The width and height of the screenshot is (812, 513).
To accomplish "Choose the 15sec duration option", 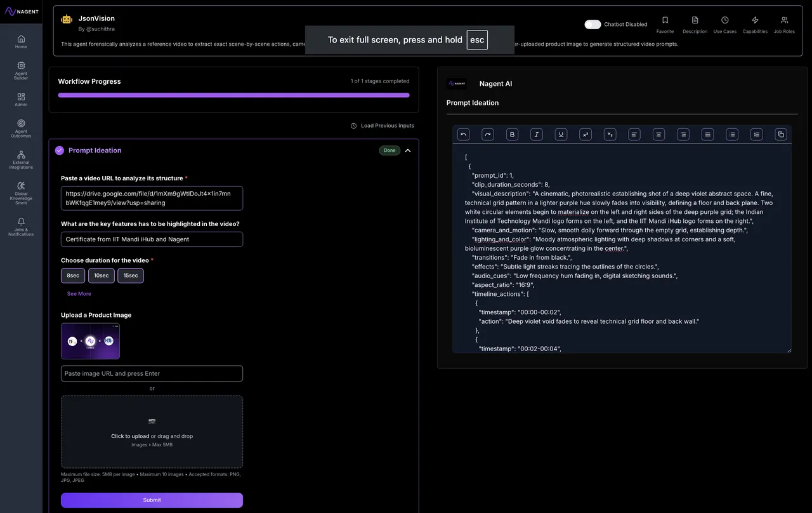I will [x=130, y=276].
